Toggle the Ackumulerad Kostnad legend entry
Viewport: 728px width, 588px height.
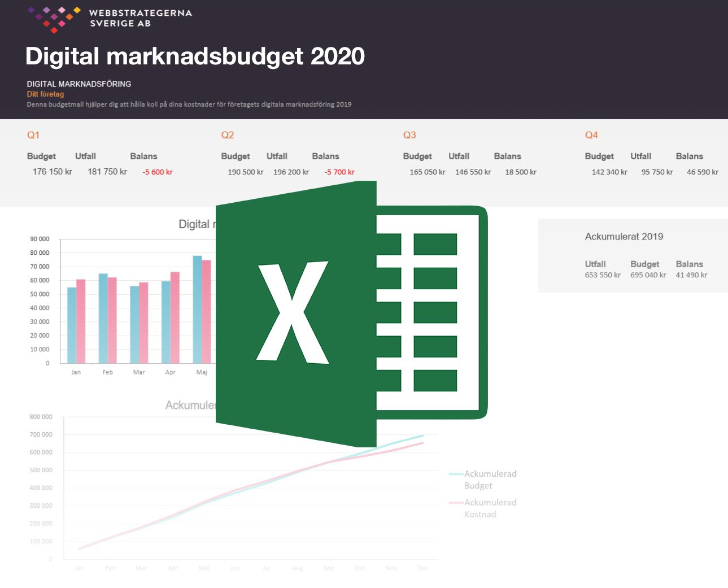[x=490, y=508]
